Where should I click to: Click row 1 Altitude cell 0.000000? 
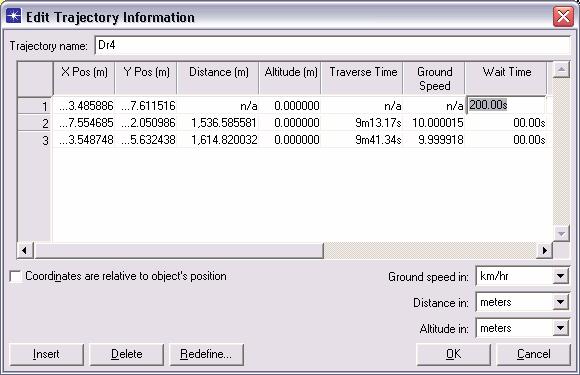click(290, 106)
